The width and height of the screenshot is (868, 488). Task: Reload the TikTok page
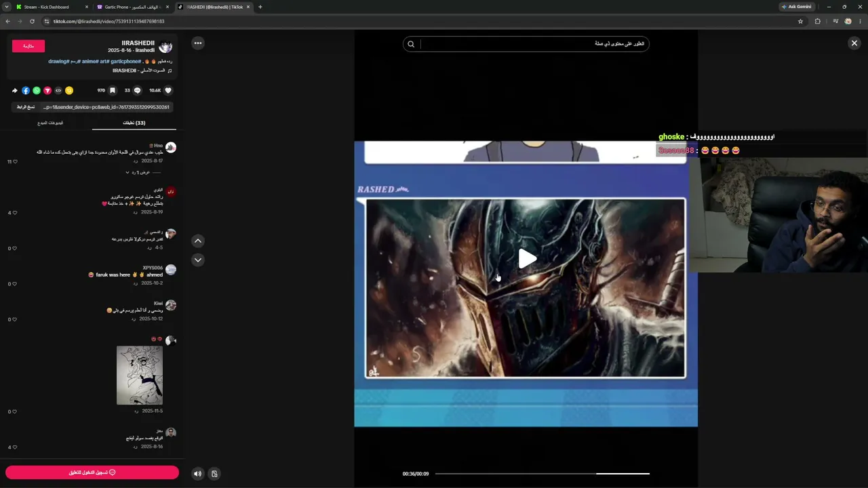(x=32, y=21)
